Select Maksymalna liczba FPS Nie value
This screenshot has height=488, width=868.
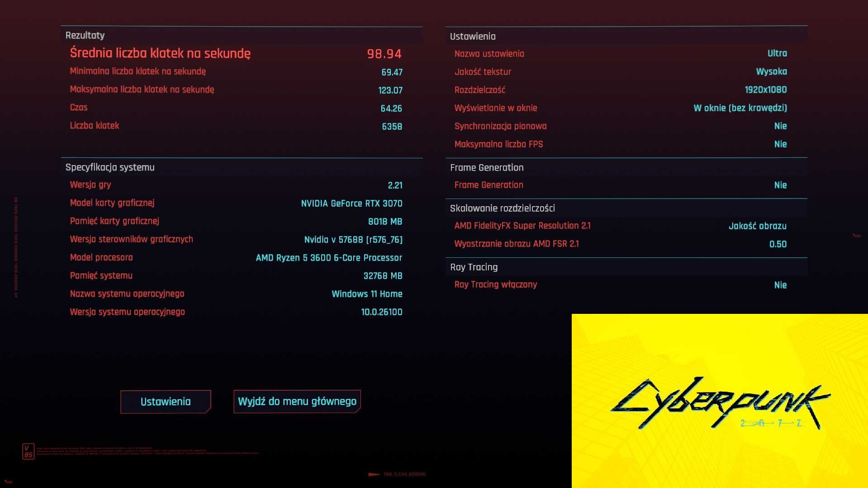click(780, 144)
